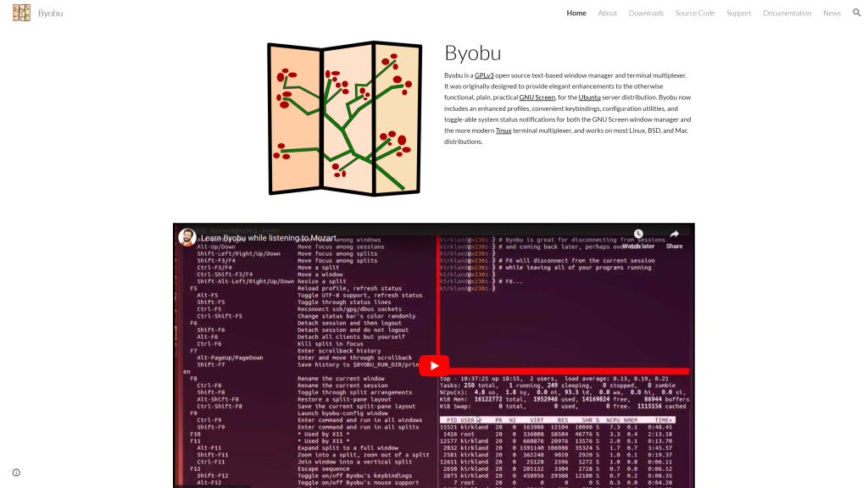This screenshot has width=868, height=488.
Task: Follow the Tmux link
Action: tap(504, 130)
